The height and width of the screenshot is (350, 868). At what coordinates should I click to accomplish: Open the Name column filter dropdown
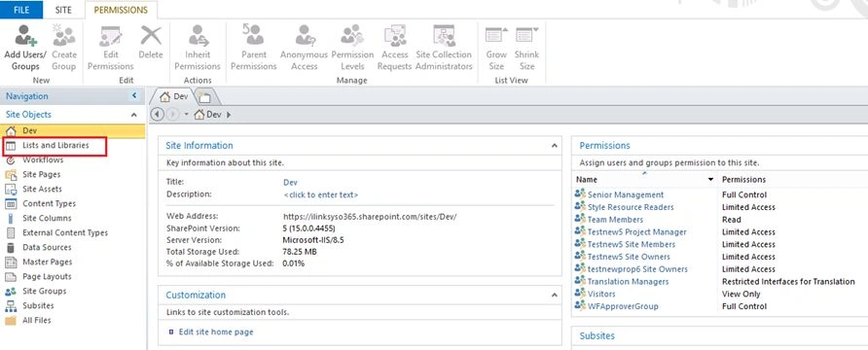click(x=710, y=180)
